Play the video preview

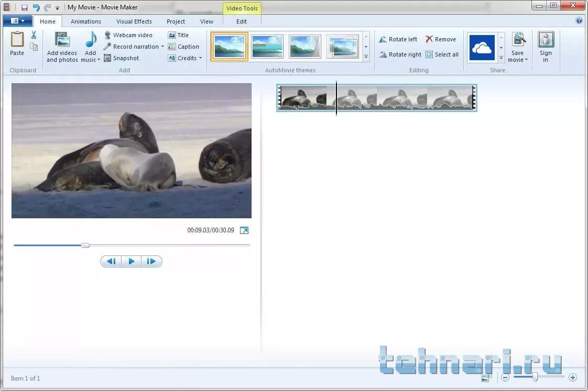click(131, 261)
